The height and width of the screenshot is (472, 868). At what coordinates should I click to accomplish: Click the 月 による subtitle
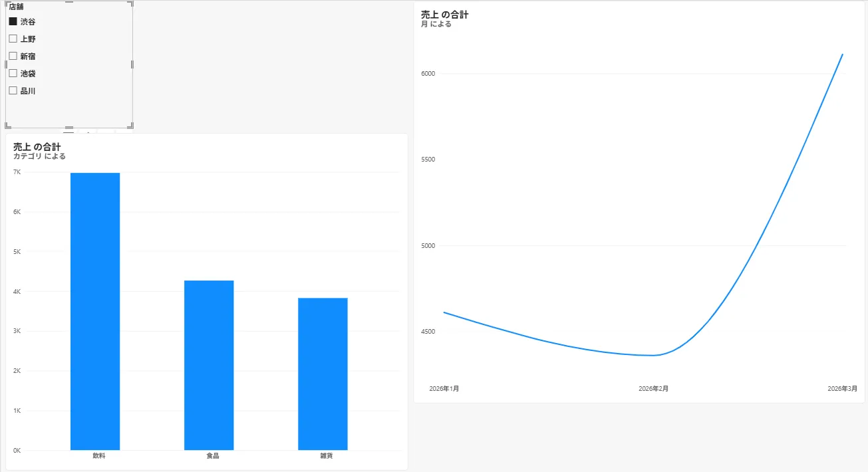click(436, 24)
